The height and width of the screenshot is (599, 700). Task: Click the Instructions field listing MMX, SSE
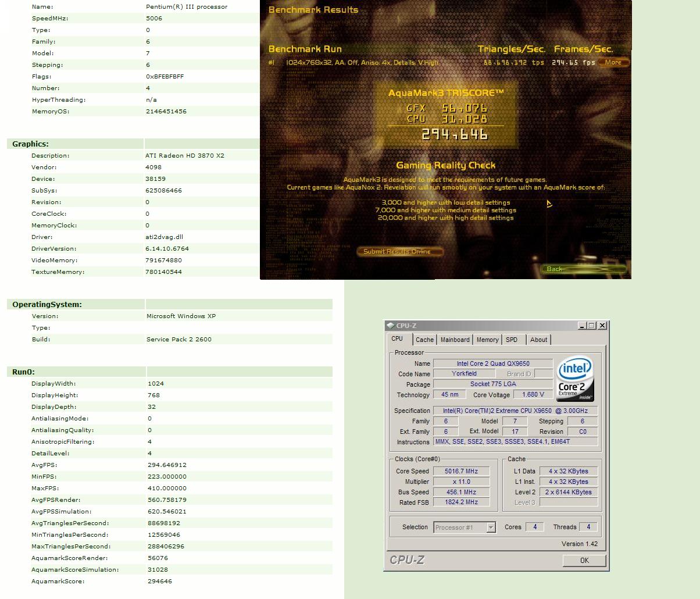pyautogui.click(x=516, y=441)
